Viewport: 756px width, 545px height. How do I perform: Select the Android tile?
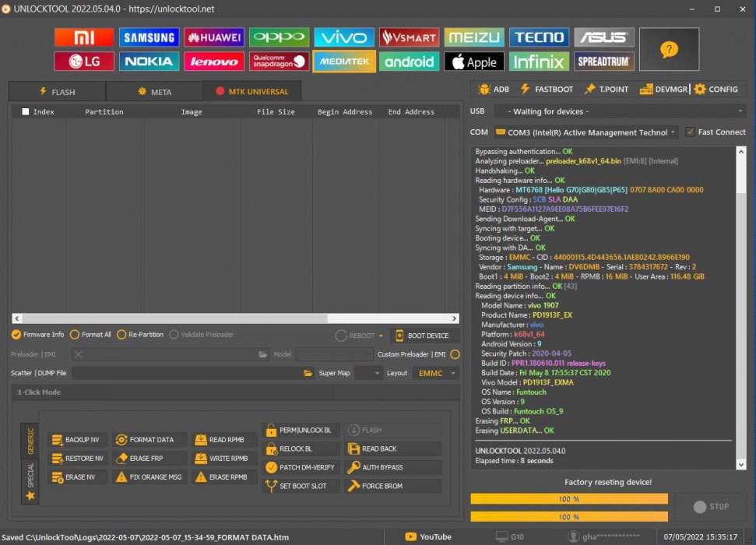pos(410,62)
